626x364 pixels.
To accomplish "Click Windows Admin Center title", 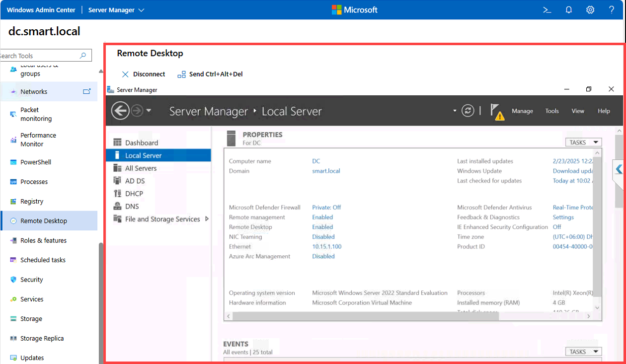I will (41, 10).
